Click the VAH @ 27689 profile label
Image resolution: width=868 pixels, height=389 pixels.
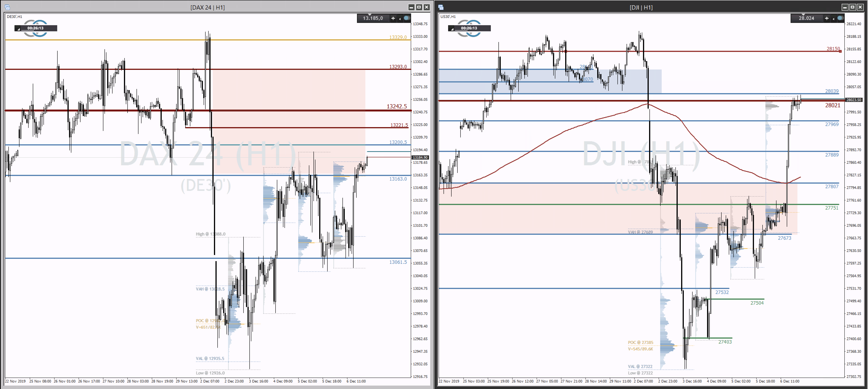pyautogui.click(x=640, y=232)
